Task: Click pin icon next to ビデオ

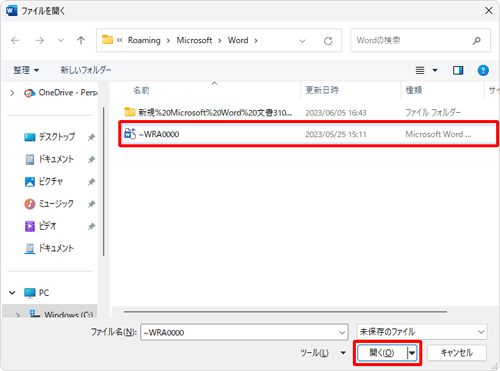Action: 91,226
